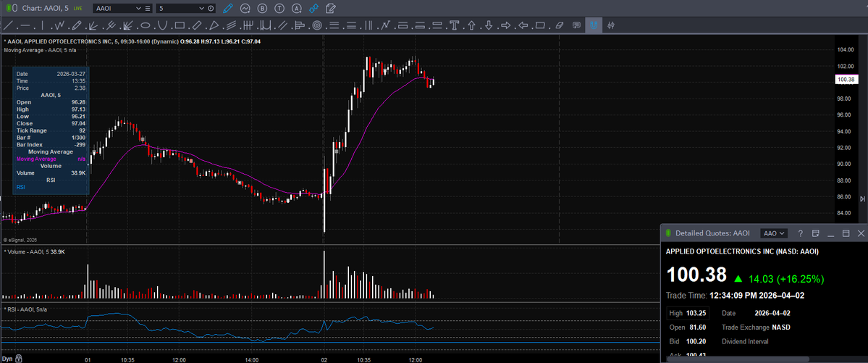This screenshot has width=868, height=363.
Task: Click the scroll-to-latest arrow at right edge
Action: click(x=862, y=199)
